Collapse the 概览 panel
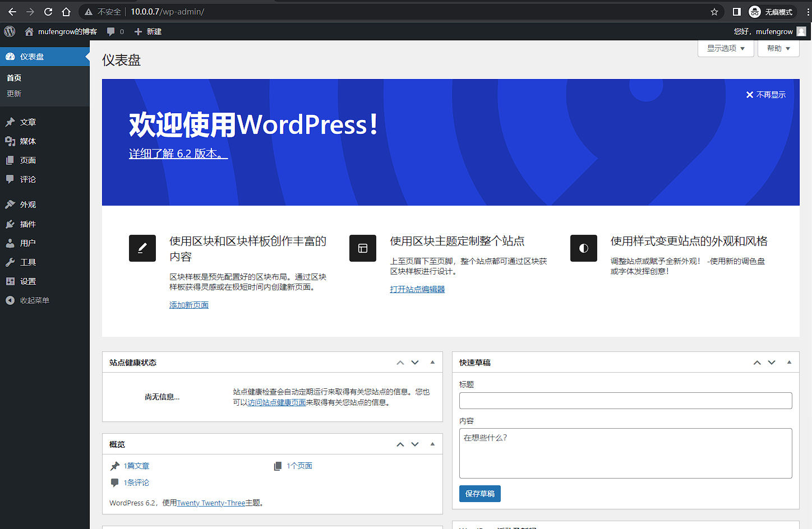The image size is (812, 529). click(x=432, y=444)
